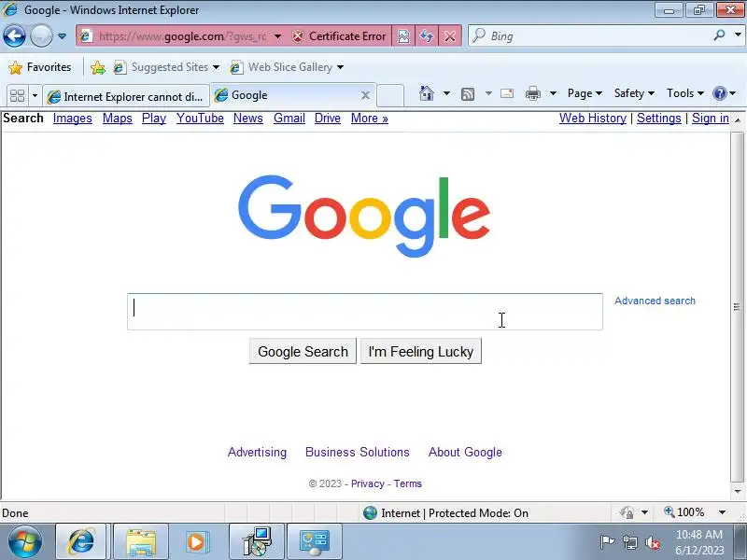Click the Sign in link
Viewport: 747px width, 560px height.
[x=711, y=119]
